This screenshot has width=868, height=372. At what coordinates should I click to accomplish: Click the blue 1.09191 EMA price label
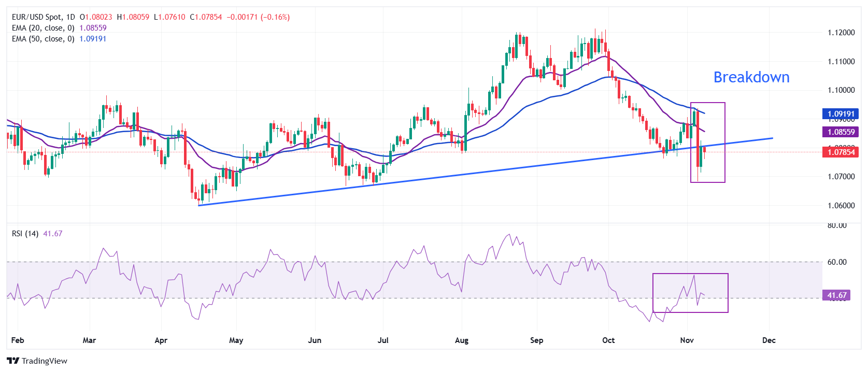pos(841,113)
